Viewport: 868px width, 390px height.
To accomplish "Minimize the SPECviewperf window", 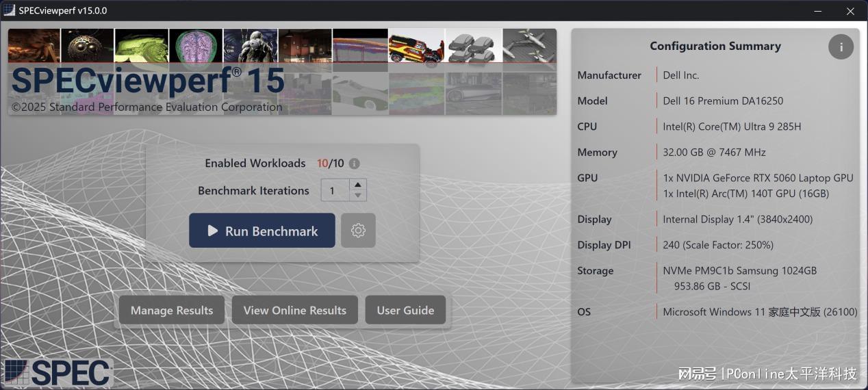I will point(819,11).
